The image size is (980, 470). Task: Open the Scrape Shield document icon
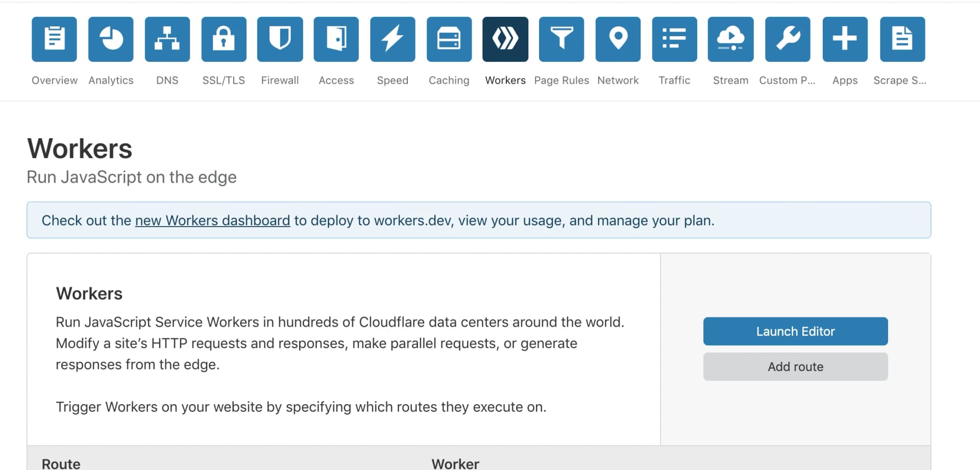901,39
